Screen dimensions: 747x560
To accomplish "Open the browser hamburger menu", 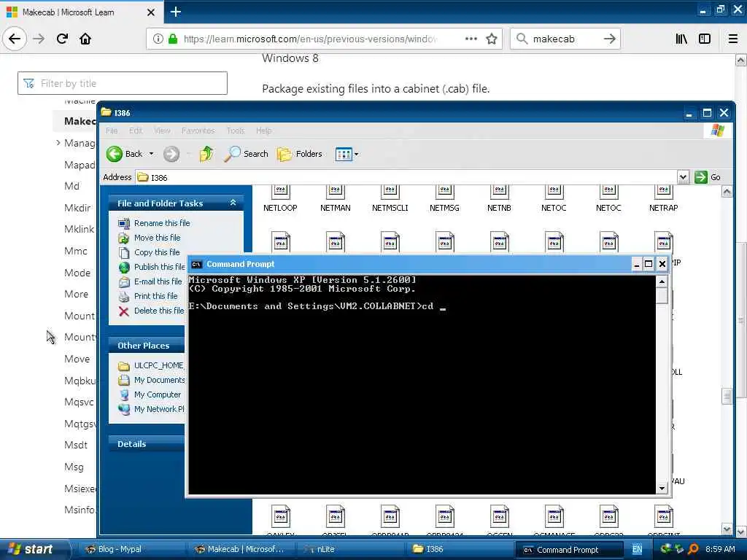I will [733, 39].
